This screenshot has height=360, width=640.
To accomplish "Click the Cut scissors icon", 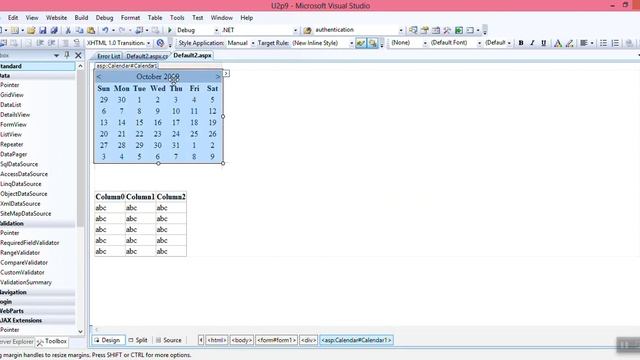I will click(68, 30).
